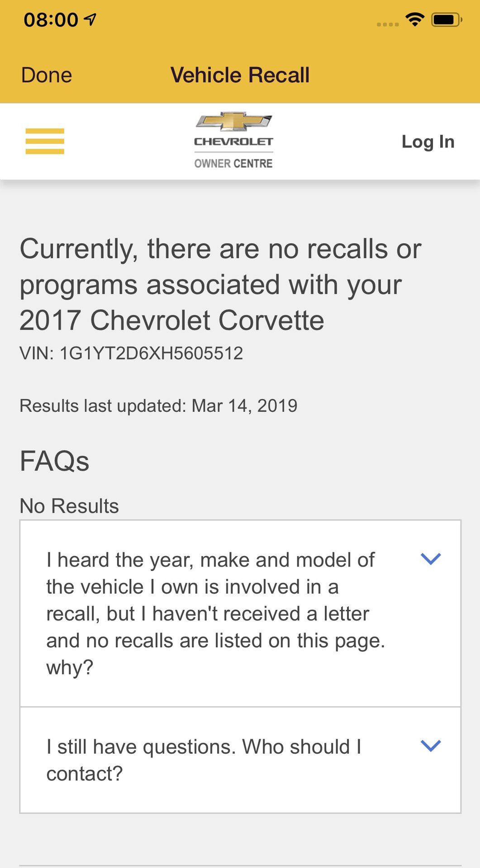Expand the 'Who should I contact' chevron

(x=430, y=745)
